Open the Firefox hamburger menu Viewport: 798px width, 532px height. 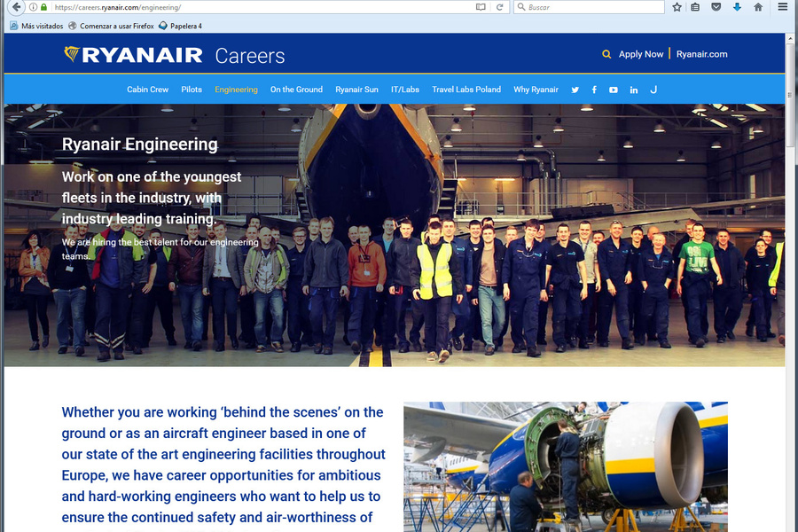pos(783,7)
